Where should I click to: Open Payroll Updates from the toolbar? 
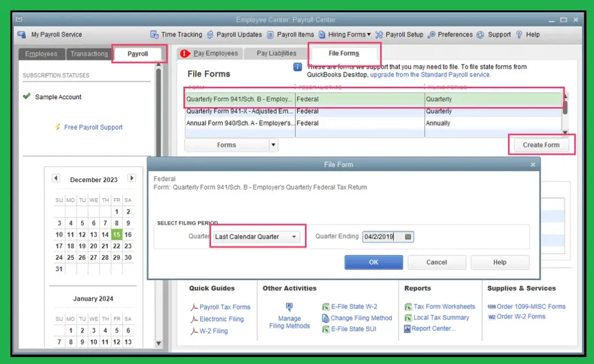[210, 35]
